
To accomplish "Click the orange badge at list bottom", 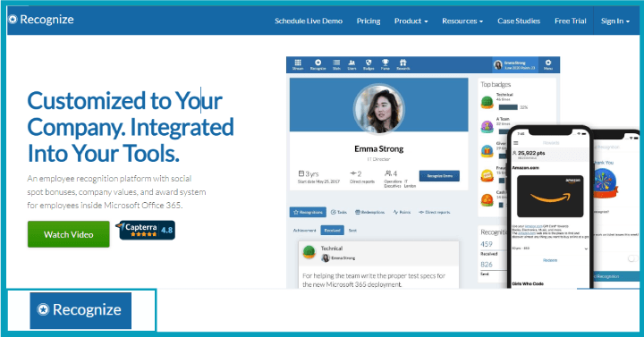I will (487, 200).
